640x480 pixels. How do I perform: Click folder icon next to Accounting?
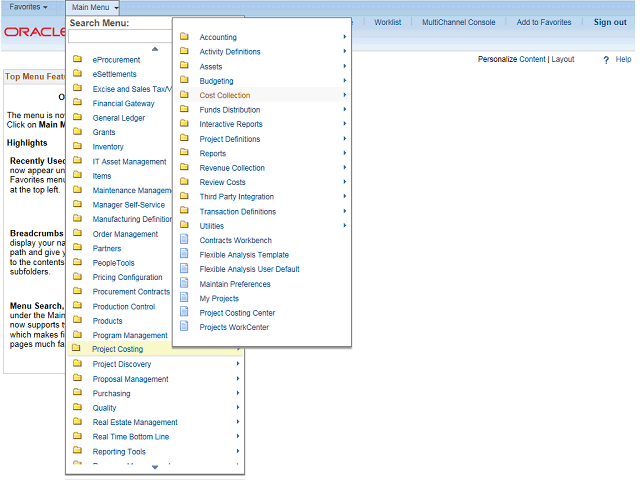184,36
